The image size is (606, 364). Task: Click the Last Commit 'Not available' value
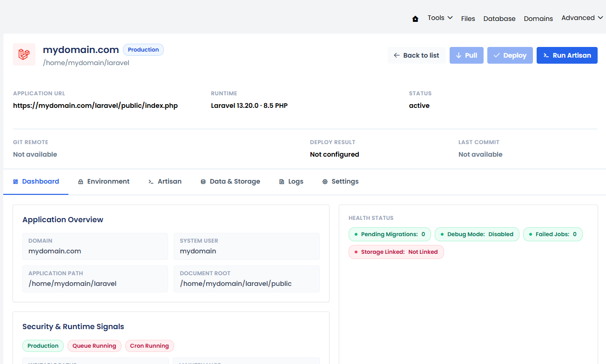[x=480, y=154]
